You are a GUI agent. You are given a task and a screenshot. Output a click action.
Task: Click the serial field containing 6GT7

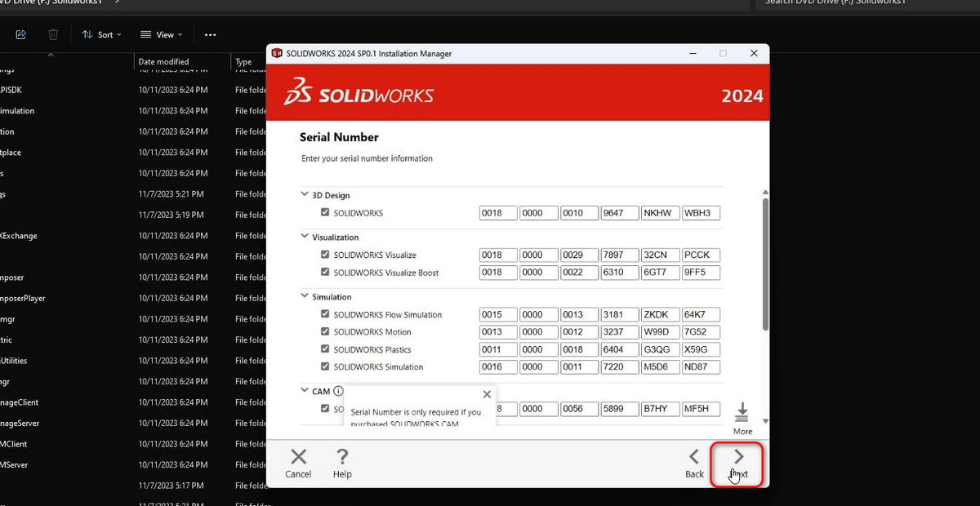(x=660, y=273)
